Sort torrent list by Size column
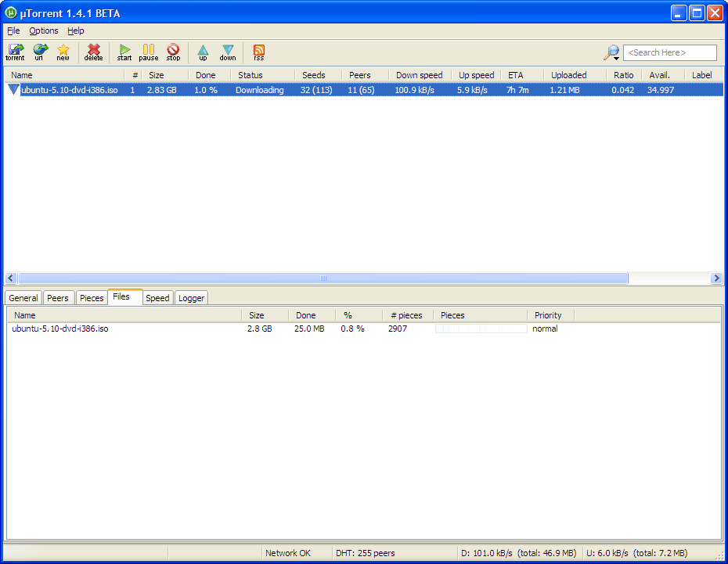The height and width of the screenshot is (564, 728). (165, 75)
